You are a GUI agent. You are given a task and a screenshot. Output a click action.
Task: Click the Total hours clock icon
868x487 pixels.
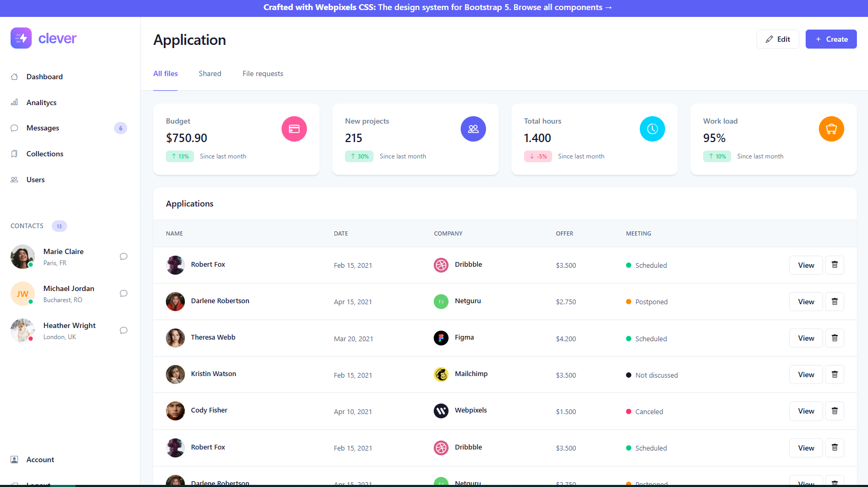tap(652, 129)
